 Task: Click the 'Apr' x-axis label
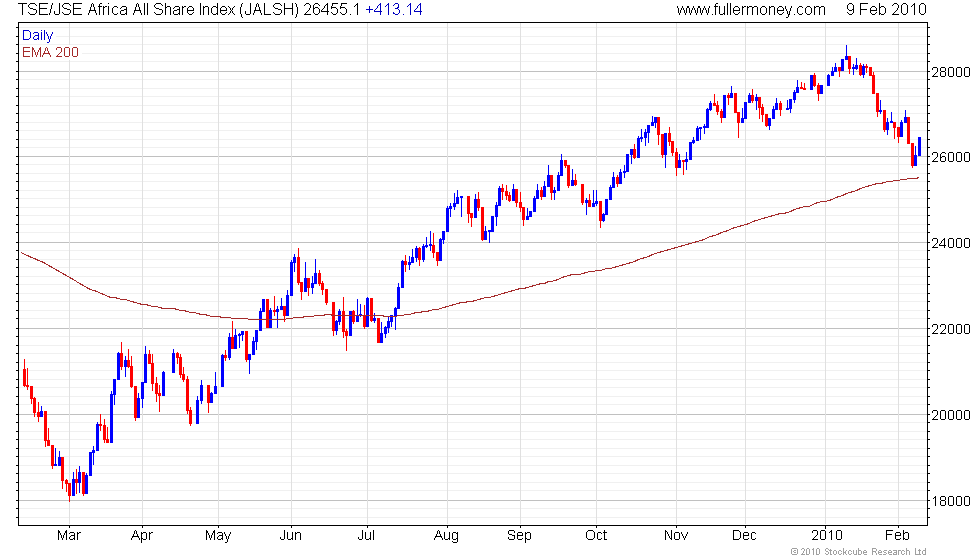pos(142,536)
